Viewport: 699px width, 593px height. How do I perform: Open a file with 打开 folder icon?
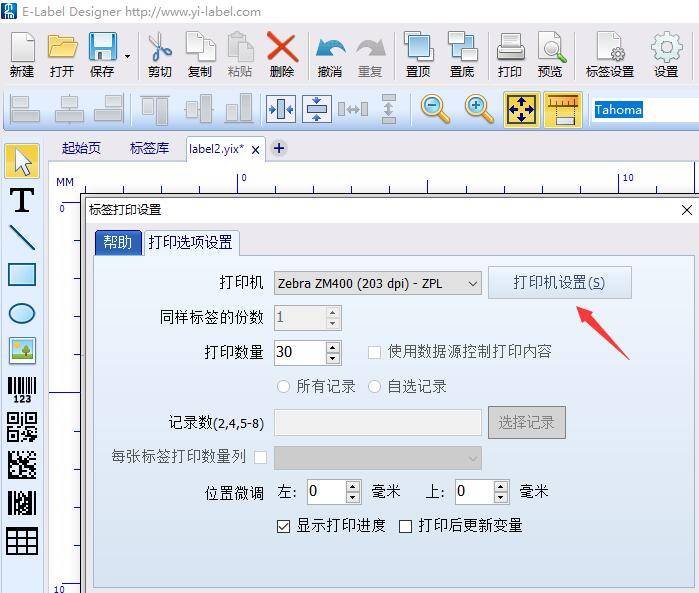pos(62,54)
